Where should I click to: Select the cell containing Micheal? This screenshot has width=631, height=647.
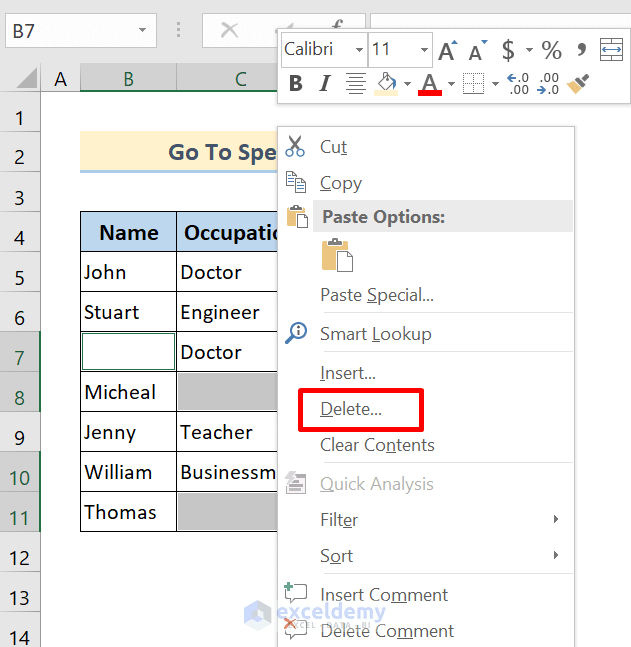pos(128,392)
